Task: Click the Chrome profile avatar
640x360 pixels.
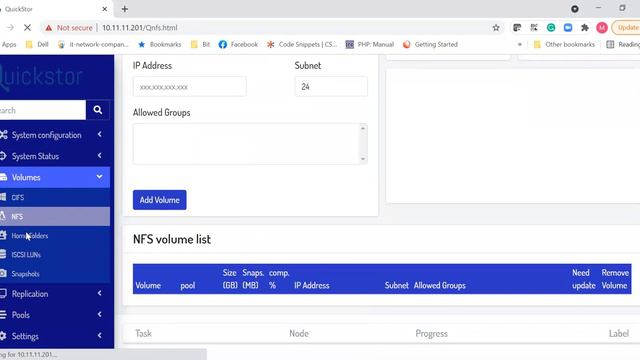Action: point(602,28)
